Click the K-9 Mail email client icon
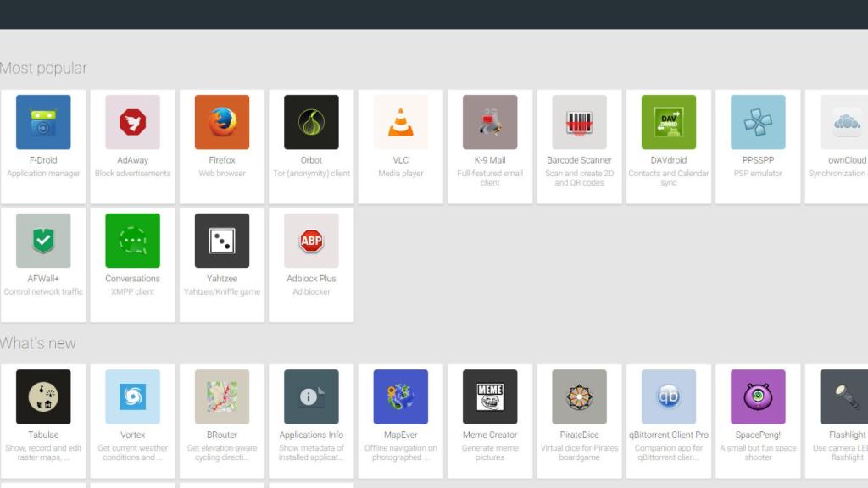The image size is (868, 488). pyautogui.click(x=489, y=121)
